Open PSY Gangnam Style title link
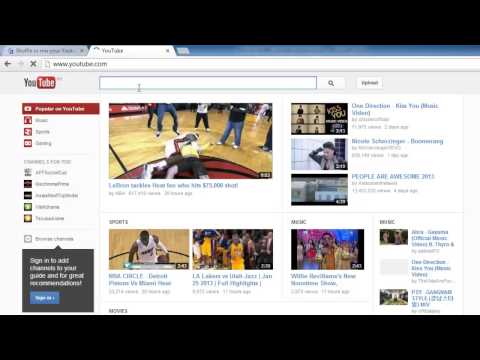This screenshot has width=480, height=360. click(x=432, y=298)
